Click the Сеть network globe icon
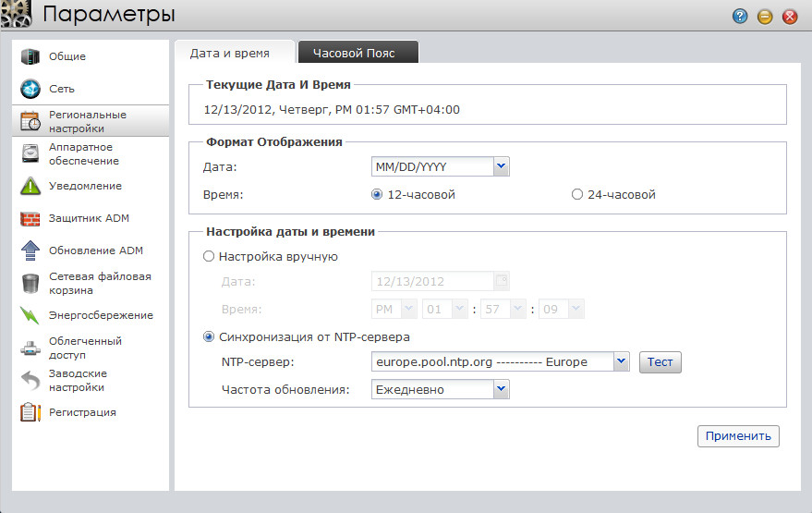 pos(30,90)
